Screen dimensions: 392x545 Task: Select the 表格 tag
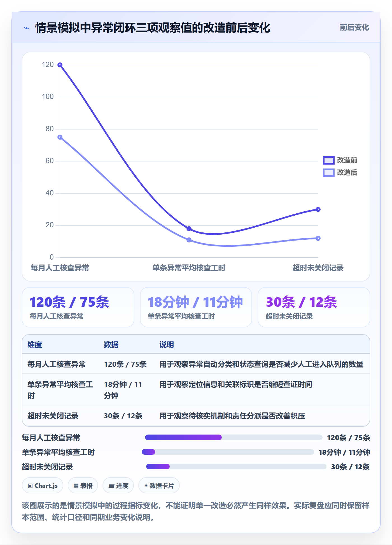tap(83, 485)
